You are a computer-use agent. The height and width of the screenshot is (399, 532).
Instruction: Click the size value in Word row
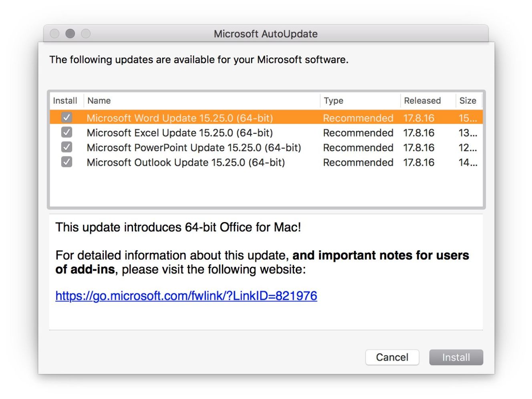468,118
